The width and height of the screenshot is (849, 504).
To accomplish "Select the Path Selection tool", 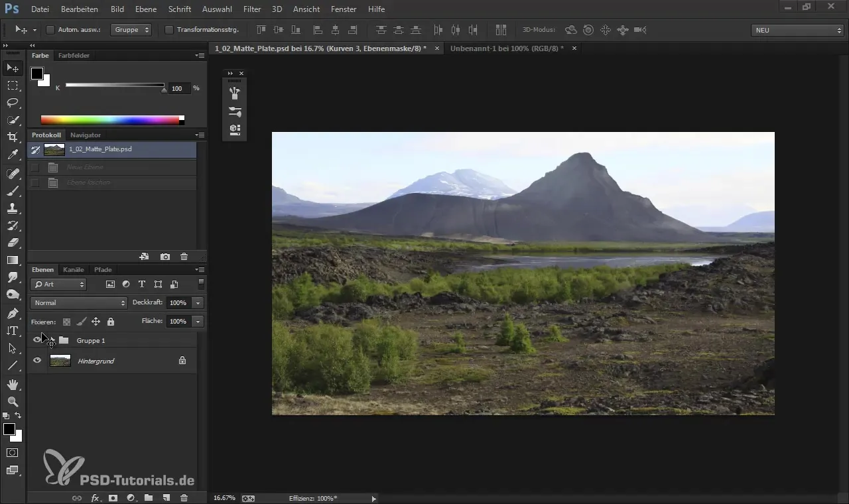I will pyautogui.click(x=13, y=348).
